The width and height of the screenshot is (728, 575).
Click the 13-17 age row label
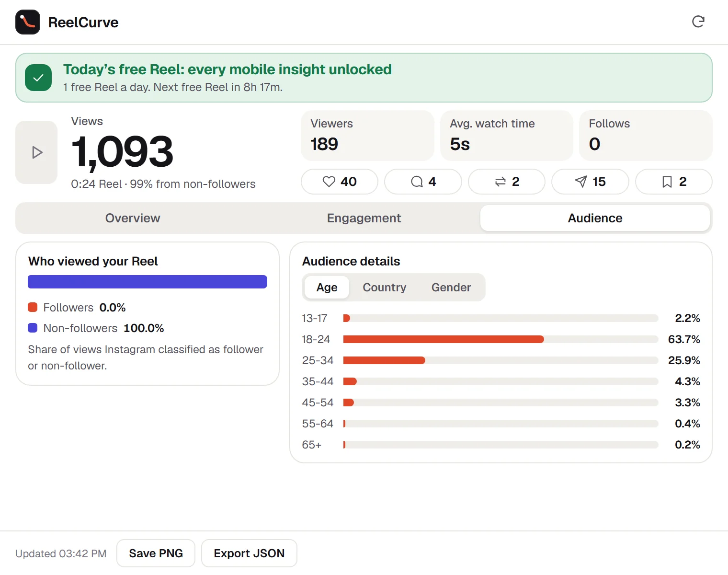pos(315,318)
